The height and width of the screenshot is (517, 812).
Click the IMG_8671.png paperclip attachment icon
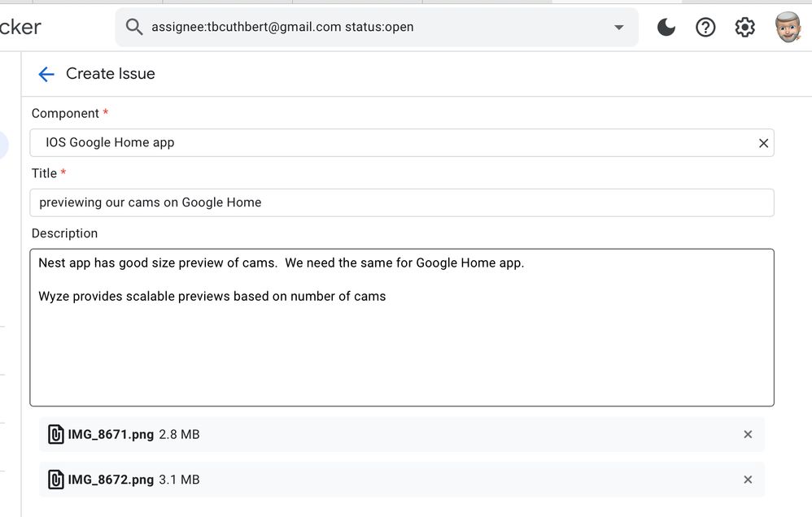pos(56,435)
